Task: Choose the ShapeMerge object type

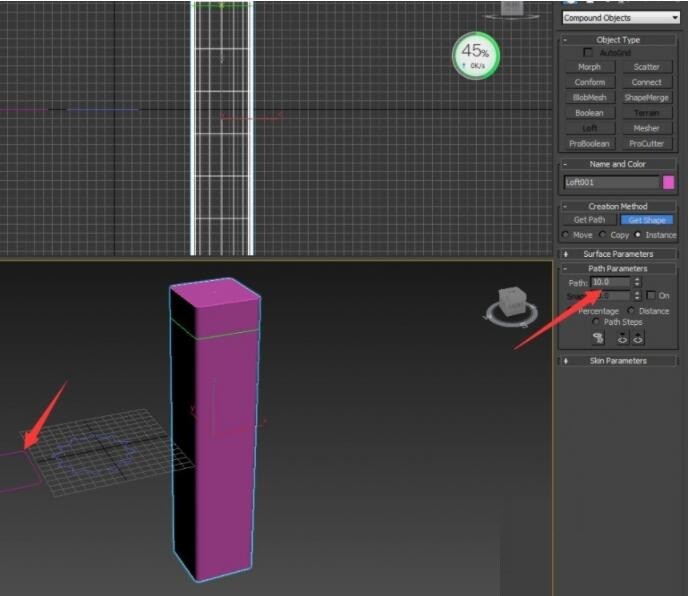Action: point(646,98)
